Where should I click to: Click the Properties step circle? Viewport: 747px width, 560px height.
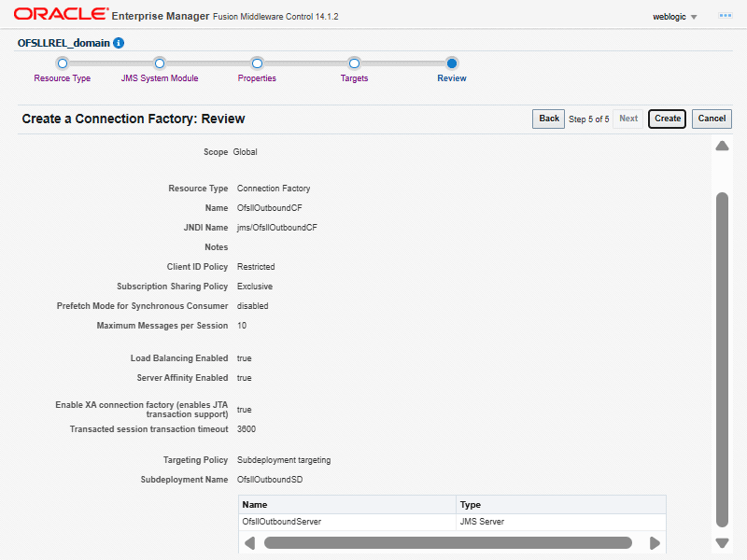tap(258, 63)
